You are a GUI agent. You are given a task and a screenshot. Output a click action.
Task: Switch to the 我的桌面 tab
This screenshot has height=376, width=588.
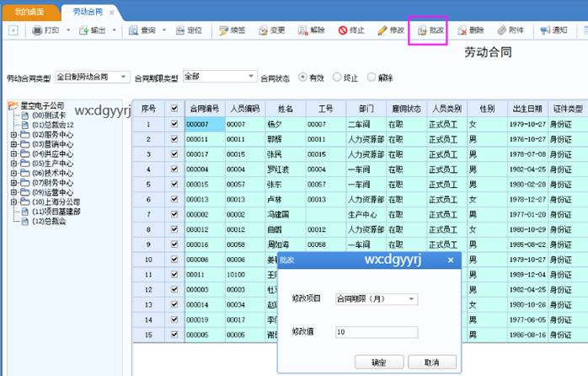[32, 11]
